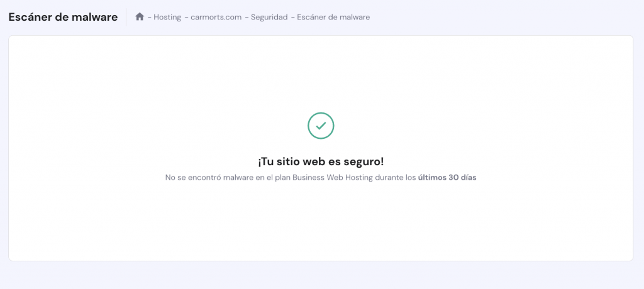
Task: Select the Business Web Hosting plan name
Action: 333,178
